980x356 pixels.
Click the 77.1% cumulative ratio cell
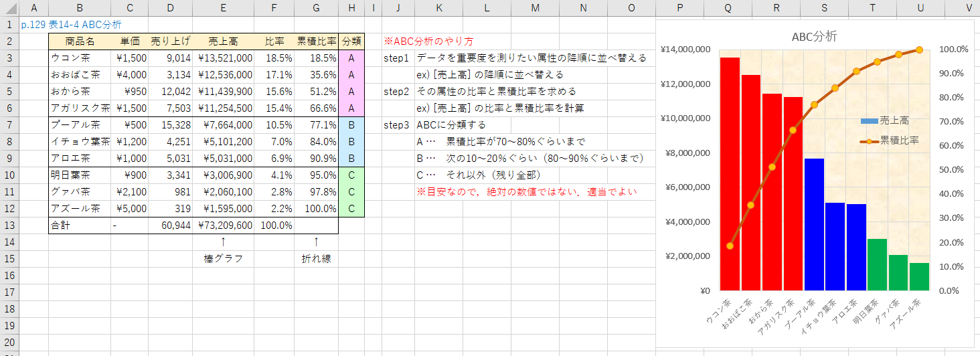(317, 125)
